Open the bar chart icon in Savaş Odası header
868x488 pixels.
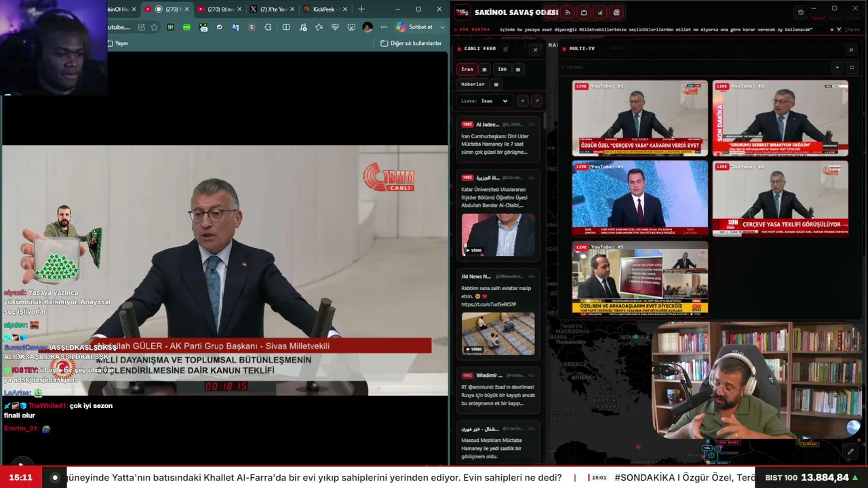(600, 12)
